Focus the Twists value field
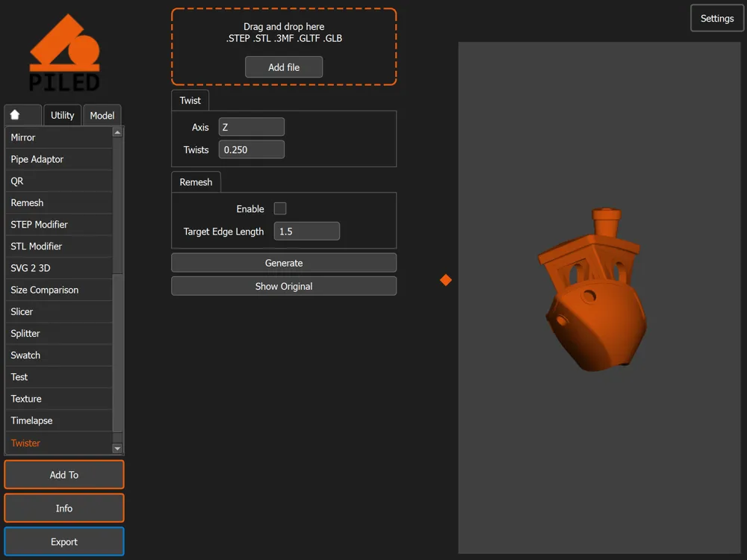This screenshot has height=560, width=747. (x=252, y=149)
